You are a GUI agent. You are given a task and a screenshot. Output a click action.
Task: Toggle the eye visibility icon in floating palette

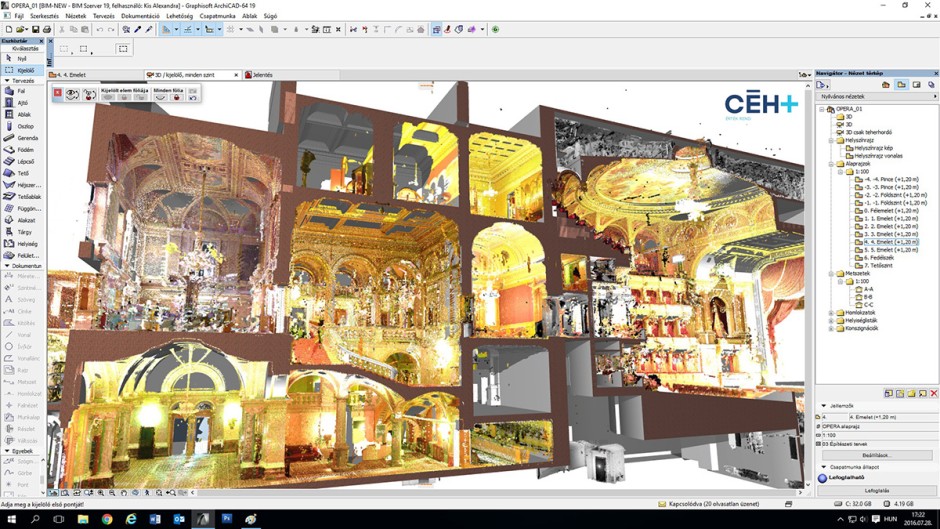(73, 94)
